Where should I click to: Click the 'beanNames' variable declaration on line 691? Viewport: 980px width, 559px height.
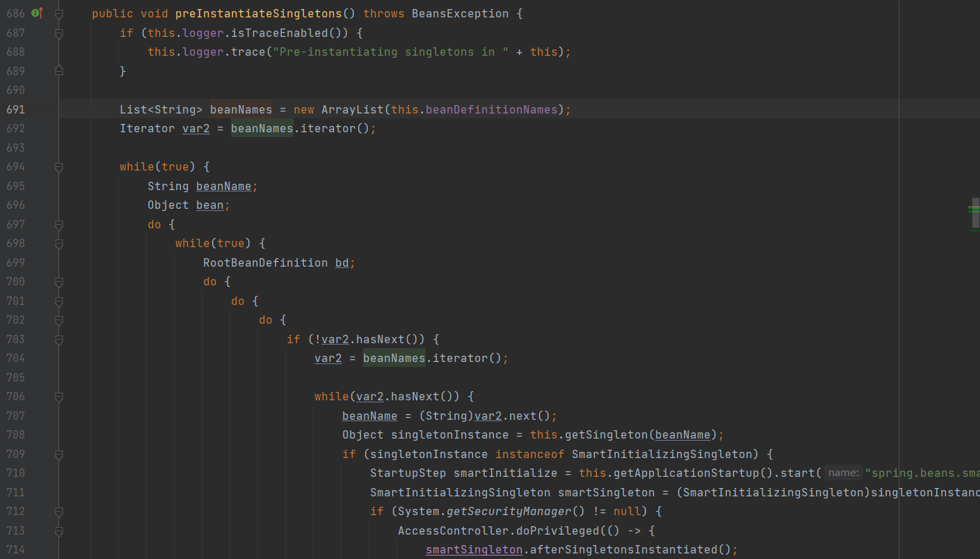(241, 109)
